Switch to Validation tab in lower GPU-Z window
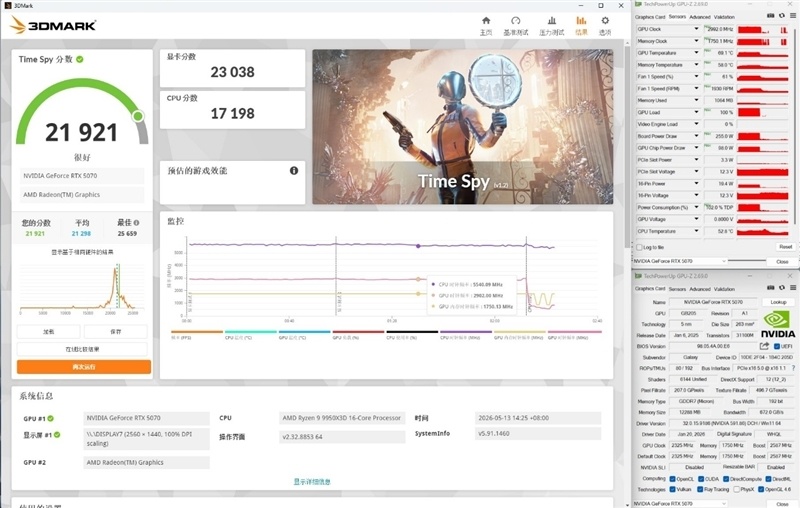This screenshot has height=508, width=800. coord(724,289)
